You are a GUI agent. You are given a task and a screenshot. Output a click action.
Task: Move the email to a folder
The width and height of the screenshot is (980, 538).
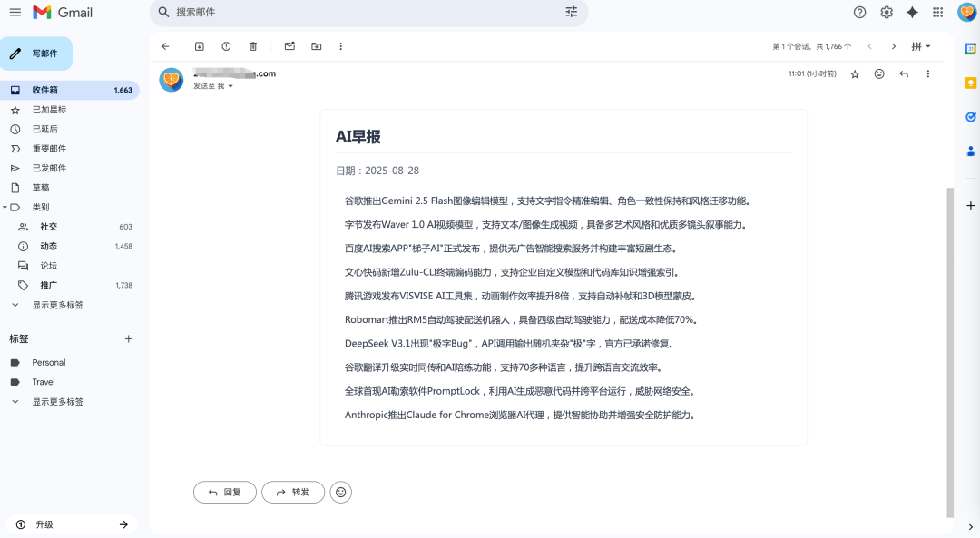click(x=317, y=46)
